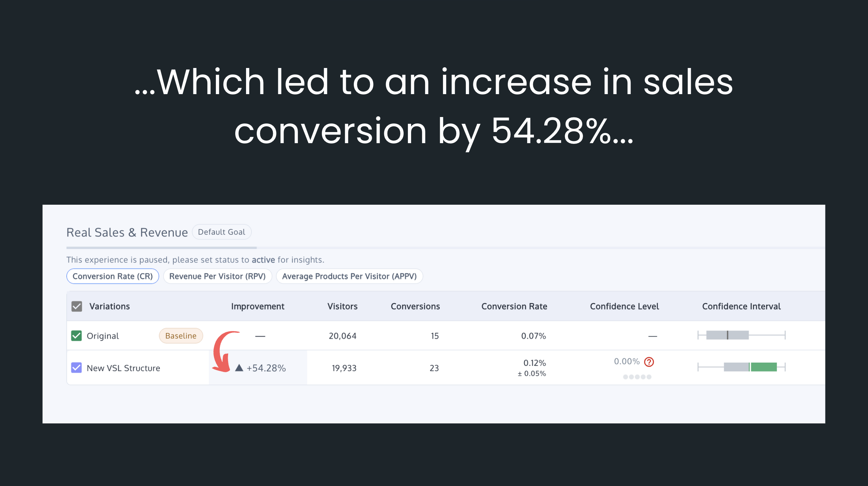Click the Real Sales & Revenue heading
The image size is (868, 486).
pyautogui.click(x=127, y=233)
